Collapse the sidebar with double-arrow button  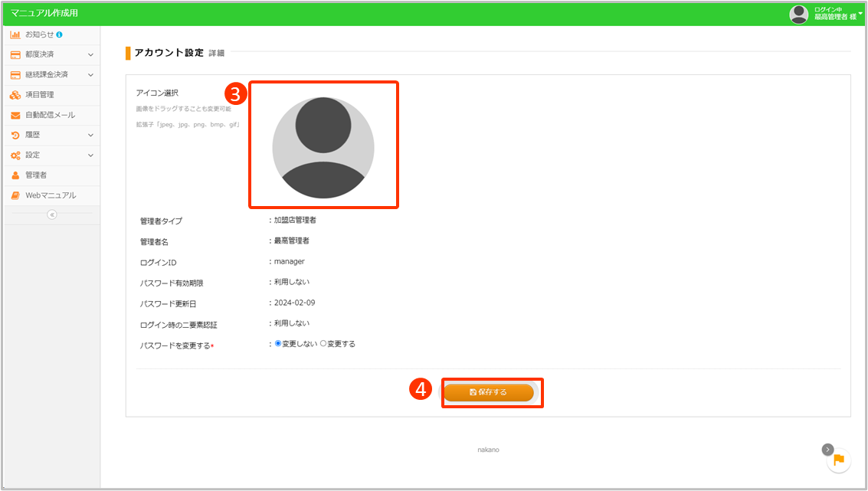point(51,214)
